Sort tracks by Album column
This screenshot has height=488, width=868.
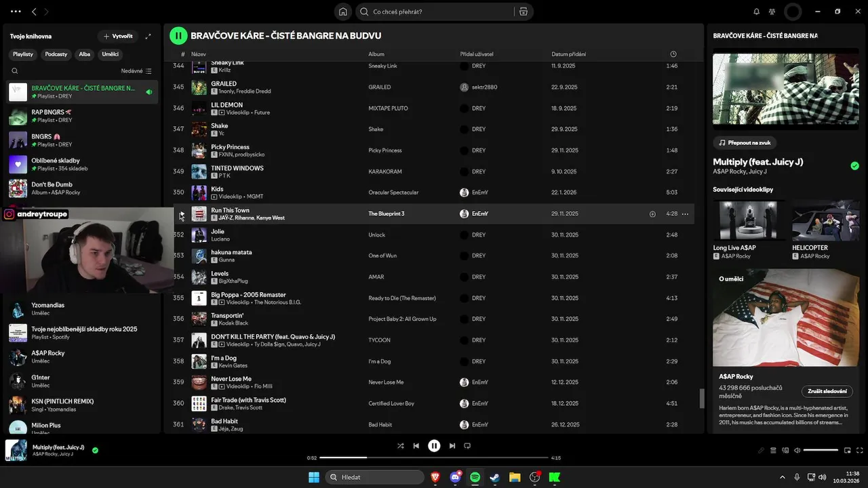[x=376, y=54]
